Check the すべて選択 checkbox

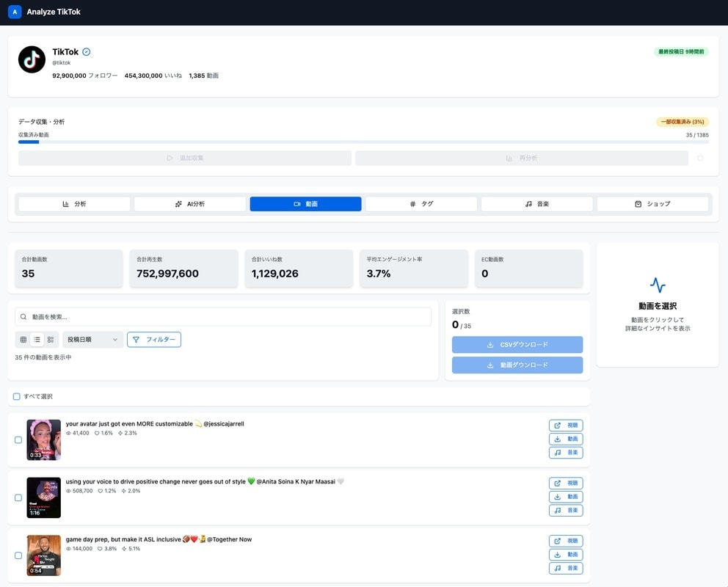coord(17,397)
